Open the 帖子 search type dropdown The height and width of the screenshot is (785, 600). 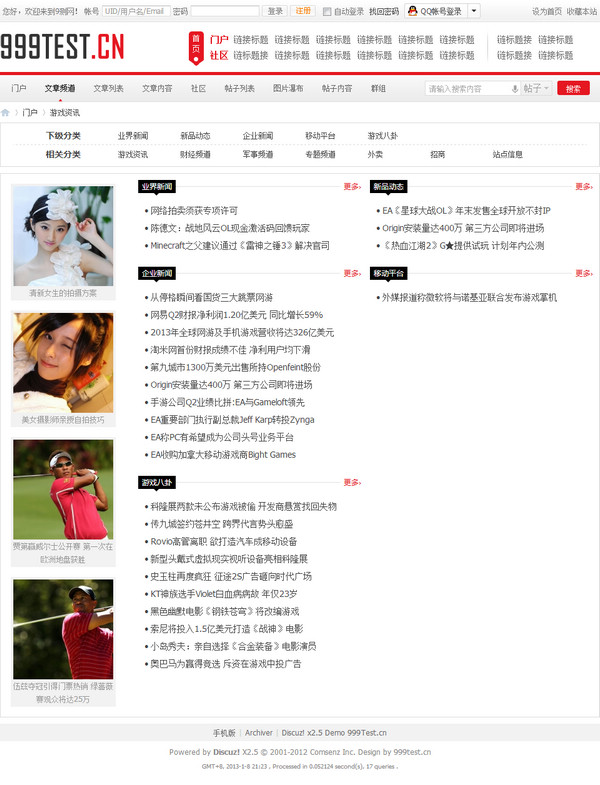(x=536, y=89)
